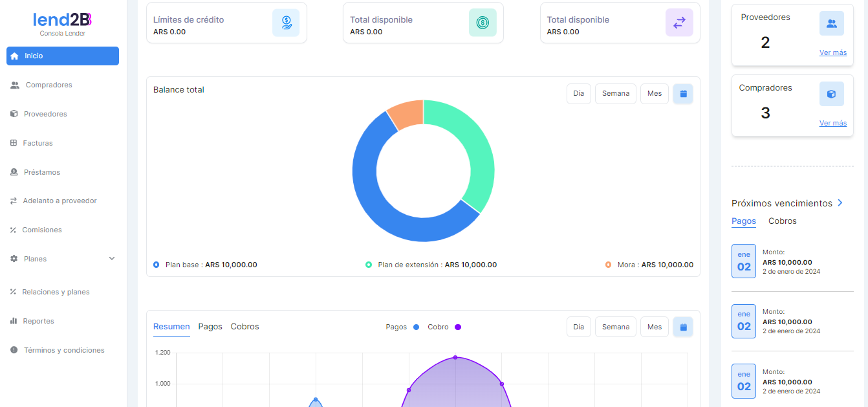
Task: Open Facturas from the sidebar
Action: (x=38, y=143)
